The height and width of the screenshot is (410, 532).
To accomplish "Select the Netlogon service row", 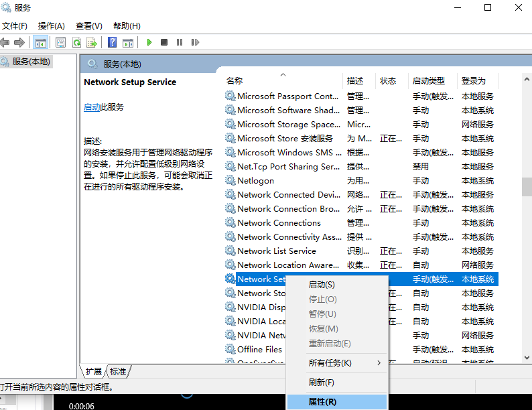I will point(255,181).
